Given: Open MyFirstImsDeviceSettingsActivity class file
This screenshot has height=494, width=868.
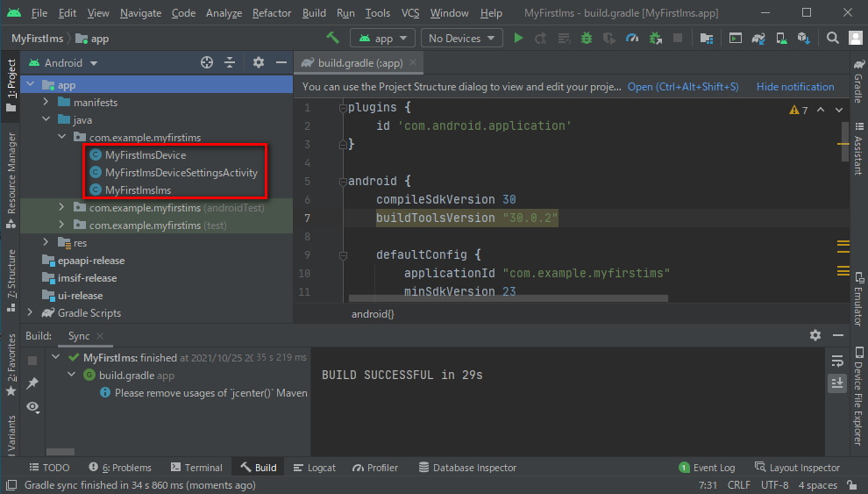Looking at the screenshot, I should (181, 172).
